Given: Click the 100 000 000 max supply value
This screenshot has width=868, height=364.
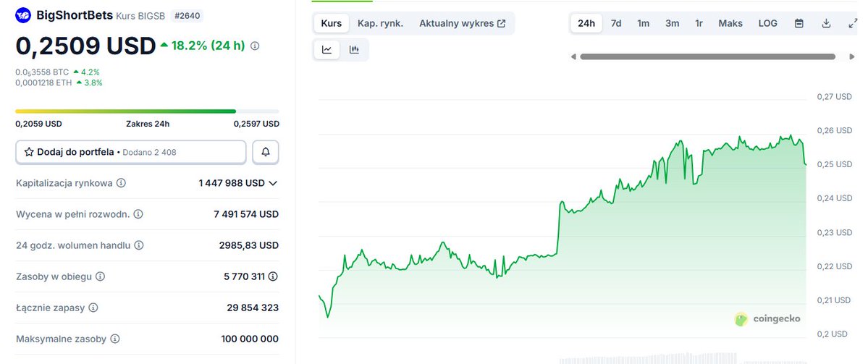Looking at the screenshot, I should pos(250,339).
